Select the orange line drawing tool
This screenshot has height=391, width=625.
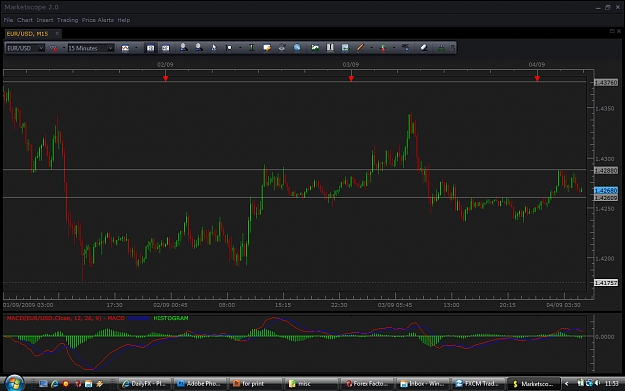[x=360, y=48]
